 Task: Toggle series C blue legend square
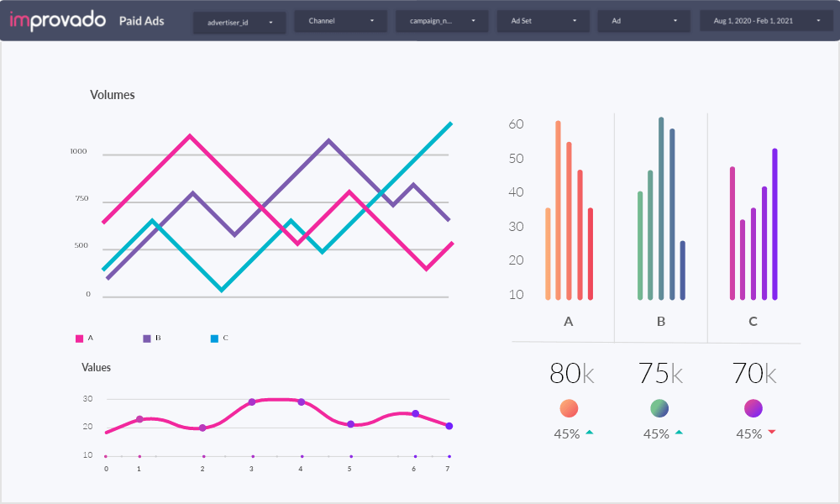(214, 339)
